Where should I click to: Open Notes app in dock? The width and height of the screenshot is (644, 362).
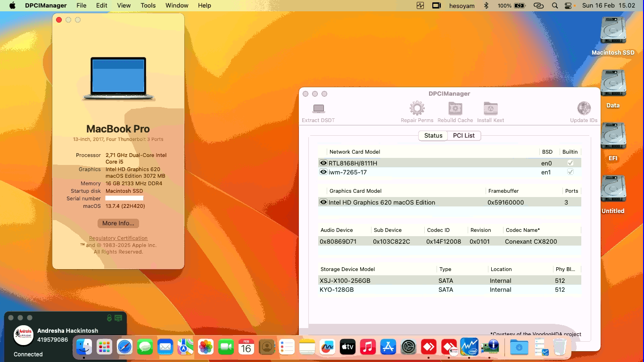tap(307, 347)
